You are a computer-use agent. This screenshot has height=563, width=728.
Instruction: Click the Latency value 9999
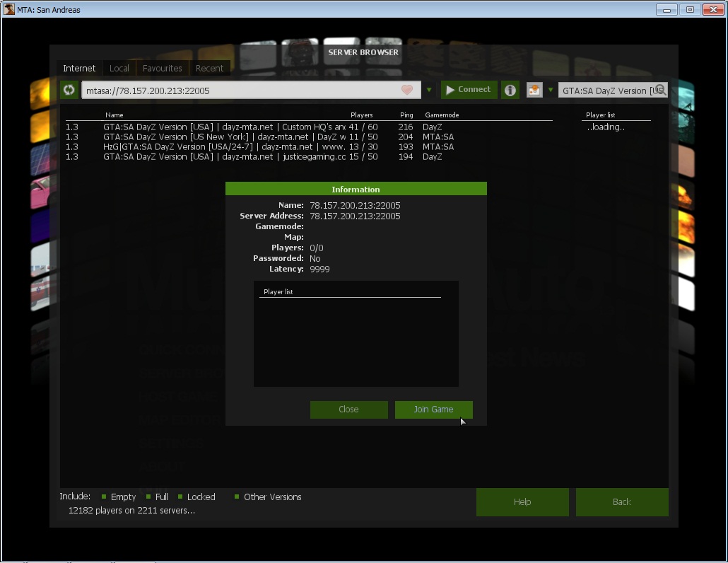(x=319, y=269)
